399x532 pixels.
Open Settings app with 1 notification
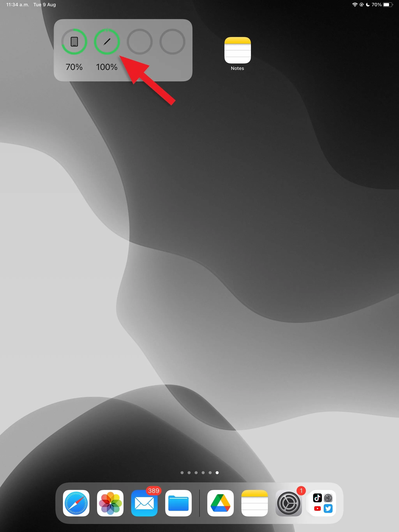pos(289,505)
